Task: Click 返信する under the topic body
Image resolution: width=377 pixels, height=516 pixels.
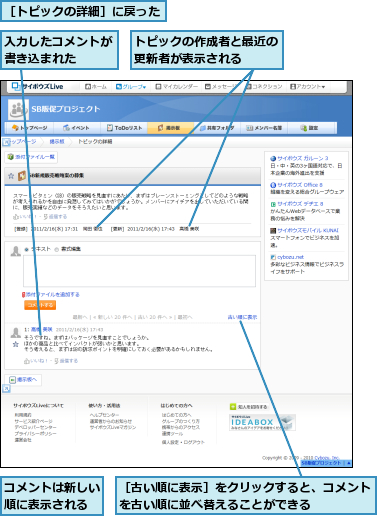Action: pos(55,217)
